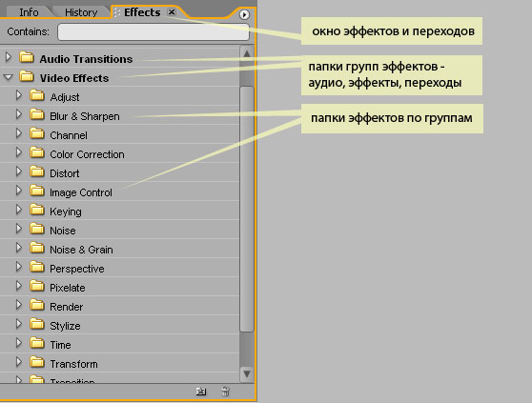The height and width of the screenshot is (403, 532).
Task: Click the scrollbar down arrow
Action: pyautogui.click(x=247, y=373)
